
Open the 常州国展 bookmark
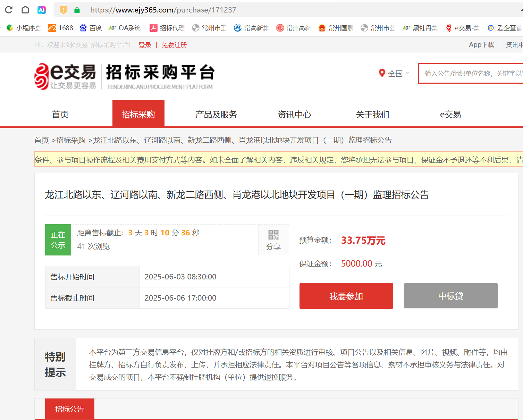pos(336,28)
